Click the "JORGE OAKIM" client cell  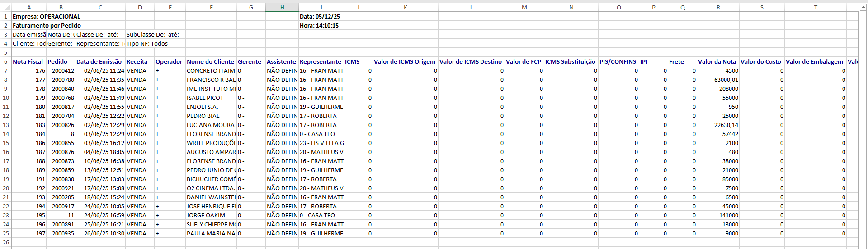[206, 215]
